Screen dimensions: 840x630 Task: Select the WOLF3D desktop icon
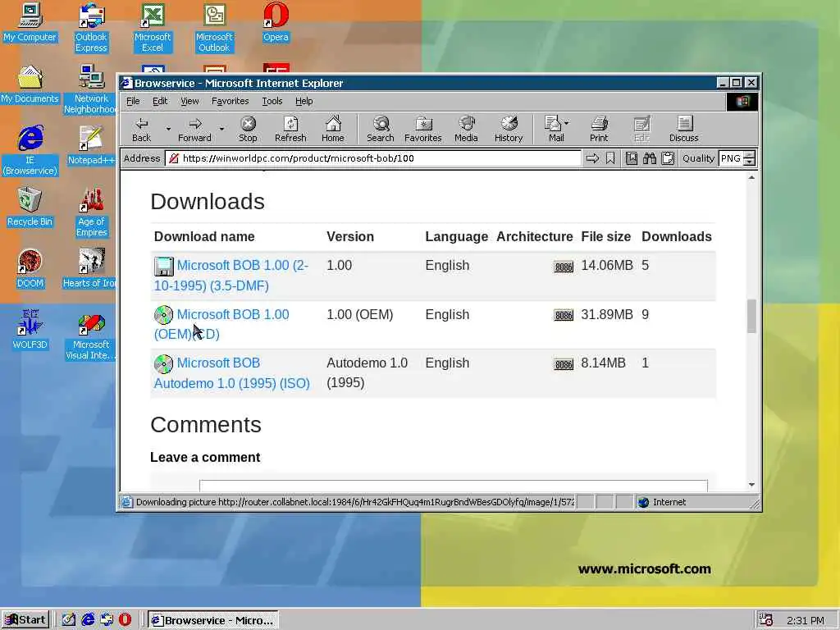pos(30,330)
